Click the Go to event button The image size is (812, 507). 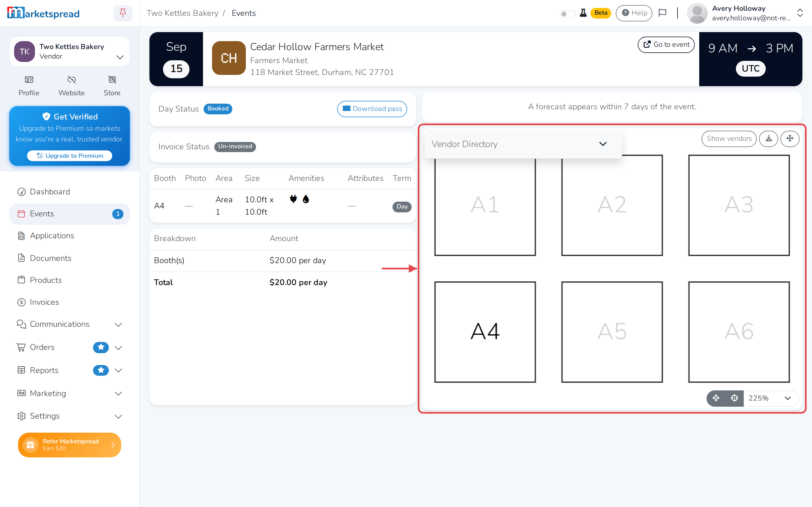tap(666, 45)
